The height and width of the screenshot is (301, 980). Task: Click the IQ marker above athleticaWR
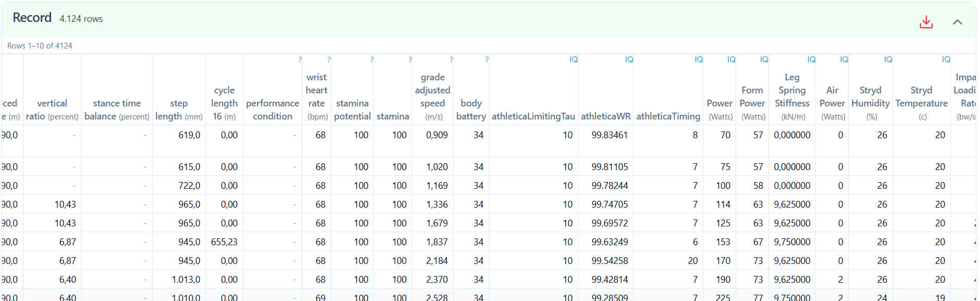pos(629,59)
